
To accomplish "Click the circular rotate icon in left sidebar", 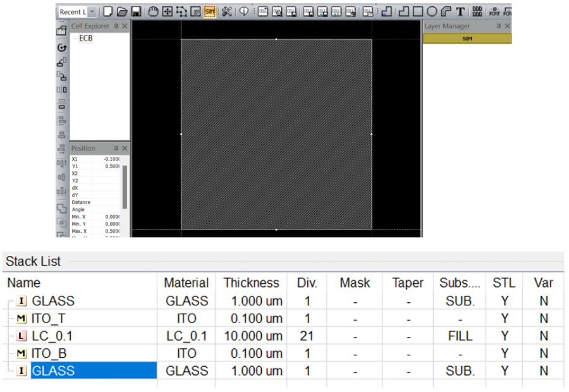I will (62, 47).
